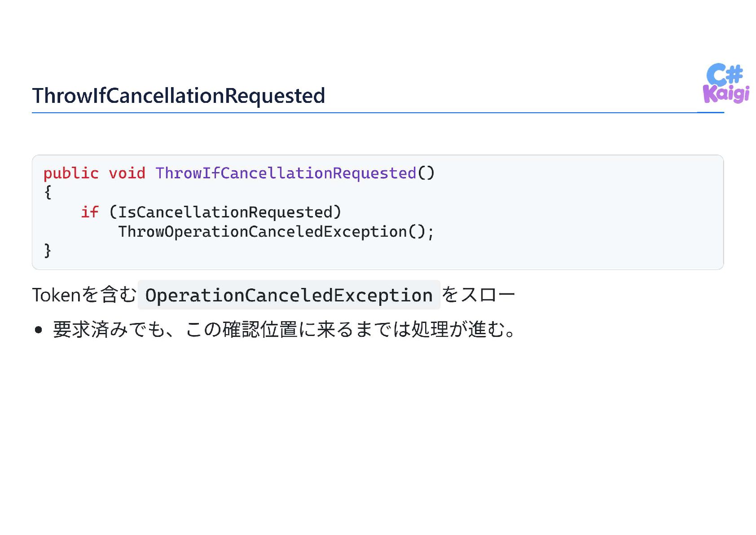The height and width of the screenshot is (535, 756).
Task: Click the ThrowIfCancellationRequested slide title
Action: (179, 96)
